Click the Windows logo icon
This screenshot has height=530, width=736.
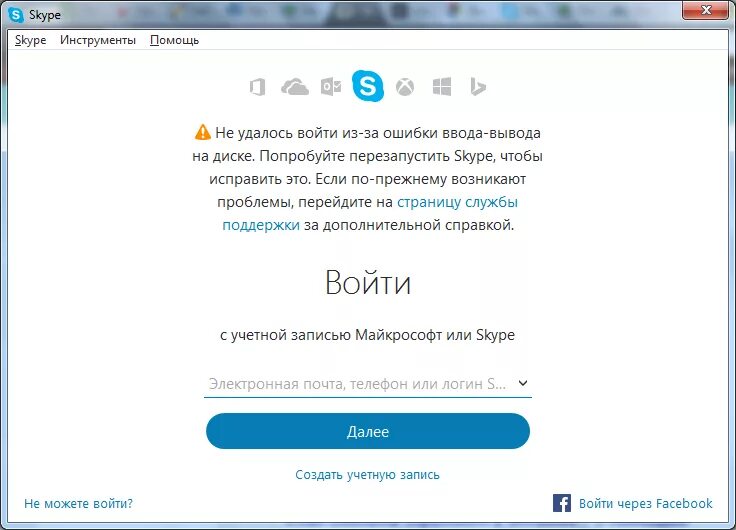click(x=442, y=87)
